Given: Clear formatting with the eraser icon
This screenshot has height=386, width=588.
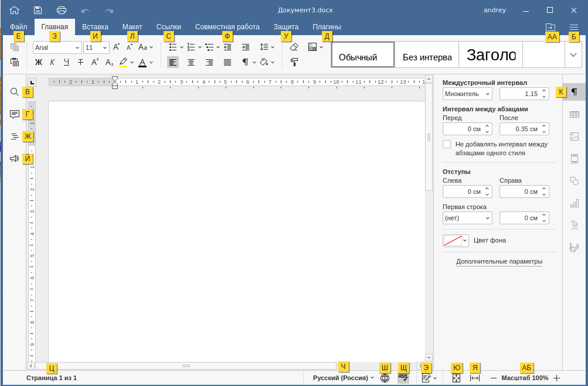Looking at the screenshot, I should point(294,47).
